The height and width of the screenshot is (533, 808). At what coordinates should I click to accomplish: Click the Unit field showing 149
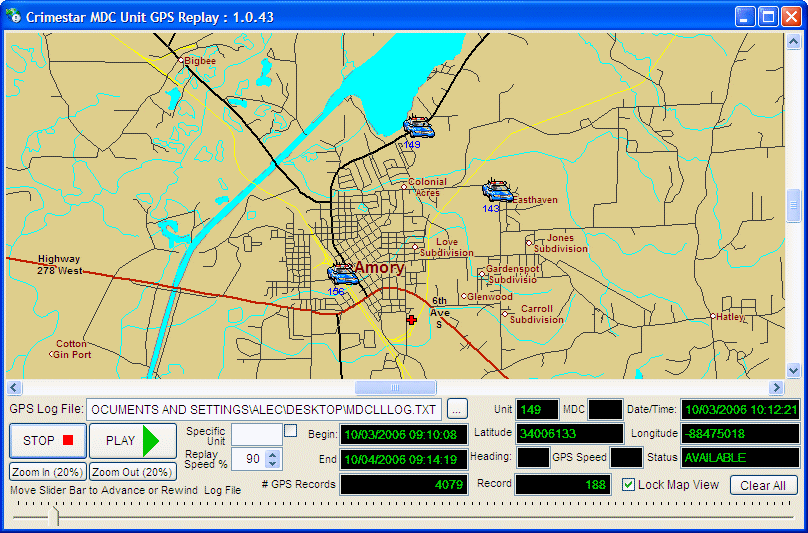tap(537, 410)
